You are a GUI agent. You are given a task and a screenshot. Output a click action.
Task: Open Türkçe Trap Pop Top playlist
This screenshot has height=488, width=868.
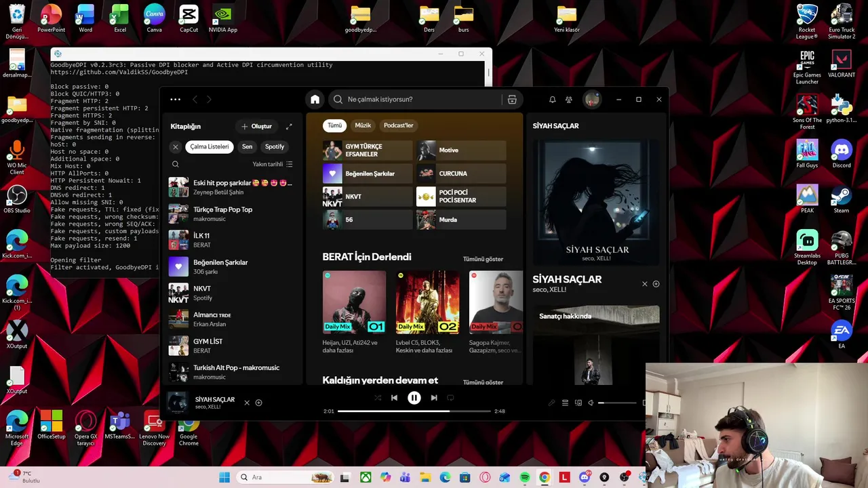(x=231, y=213)
